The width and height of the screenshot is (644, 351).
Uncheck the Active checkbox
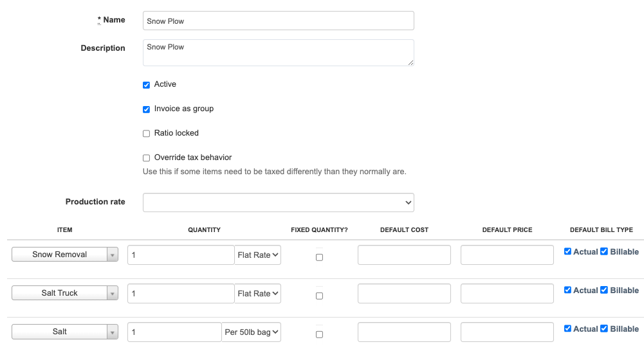pos(147,85)
